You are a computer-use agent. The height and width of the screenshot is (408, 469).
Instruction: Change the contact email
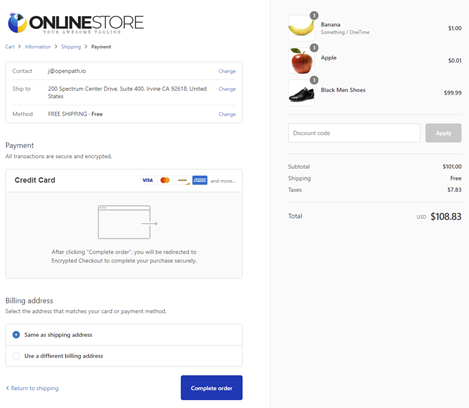(227, 71)
